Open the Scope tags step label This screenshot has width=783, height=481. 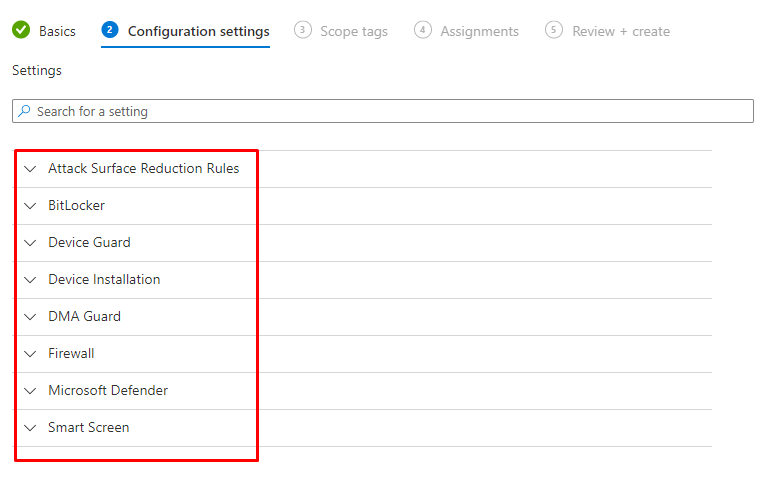[x=354, y=31]
